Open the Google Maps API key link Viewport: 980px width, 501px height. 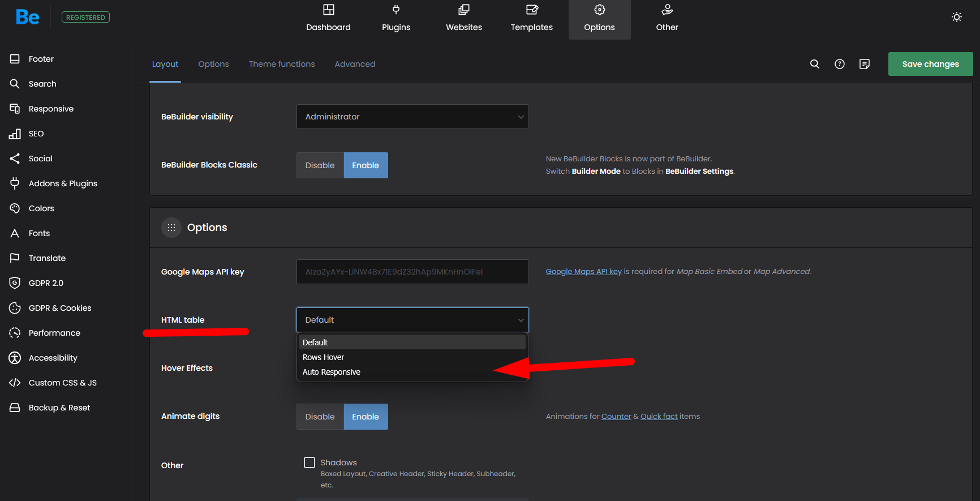point(583,272)
